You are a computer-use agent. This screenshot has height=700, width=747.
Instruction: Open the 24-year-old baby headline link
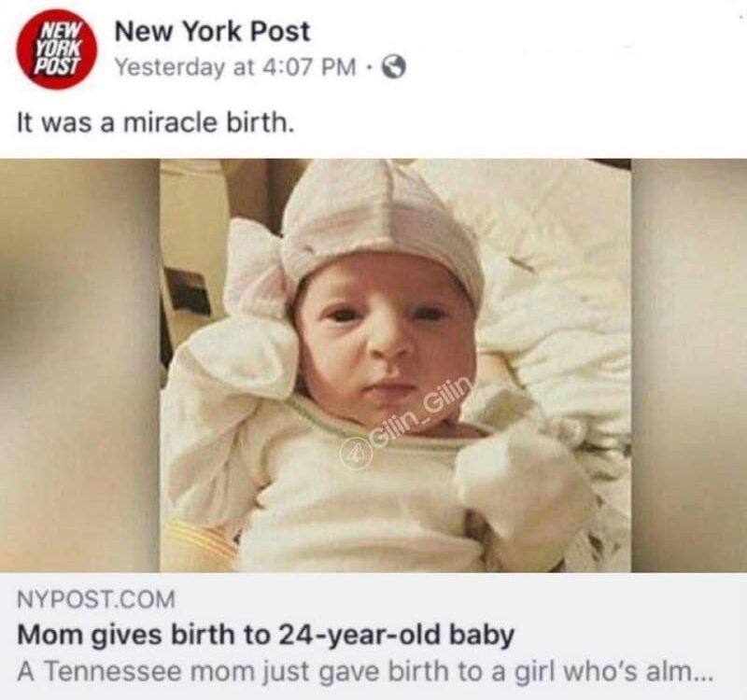pos(266,635)
